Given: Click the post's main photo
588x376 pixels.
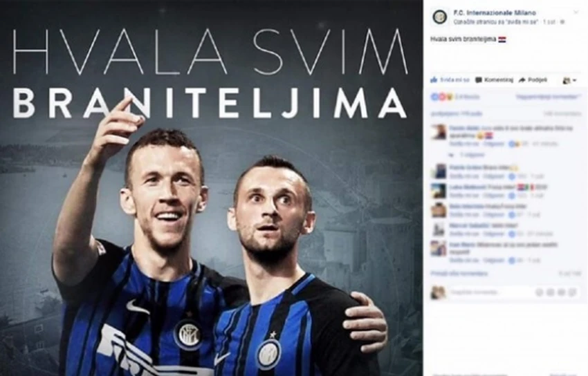Looking at the screenshot, I should 212,188.
